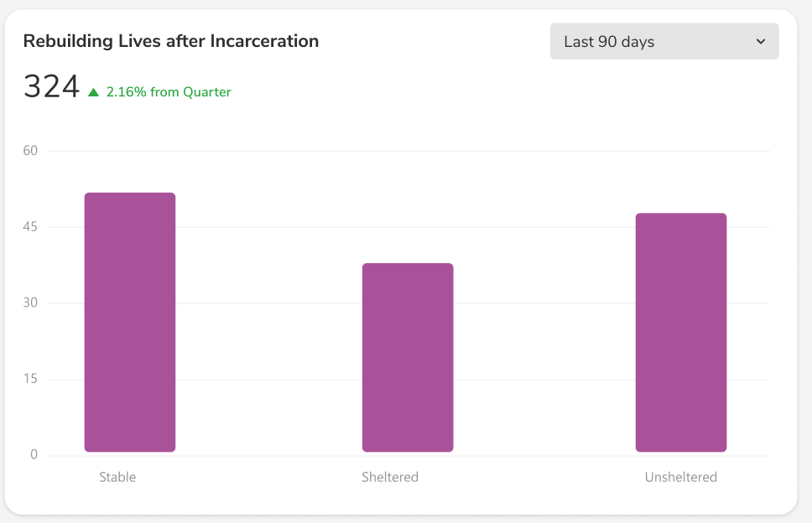Click the 15 y-axis value

pos(30,378)
